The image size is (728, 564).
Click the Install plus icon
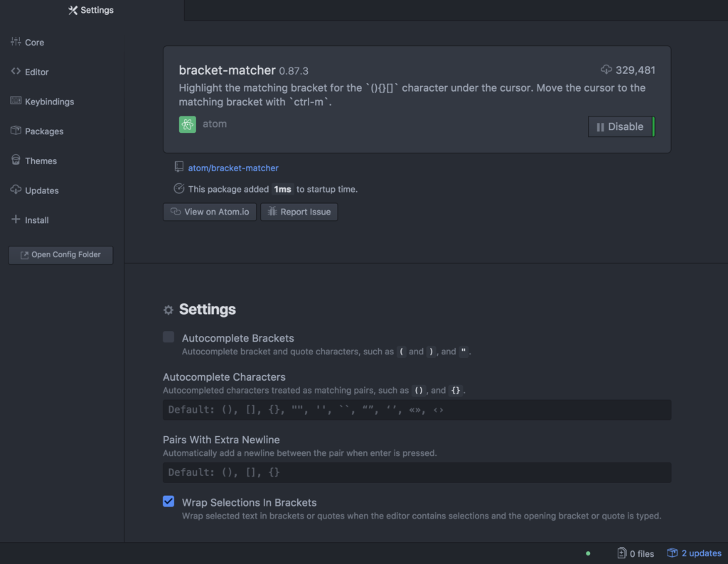(x=16, y=219)
